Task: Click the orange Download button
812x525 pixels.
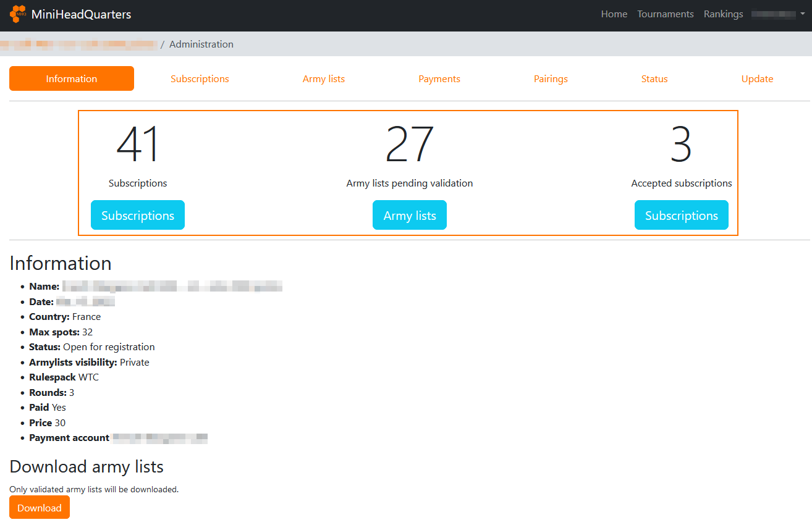Action: coord(40,508)
